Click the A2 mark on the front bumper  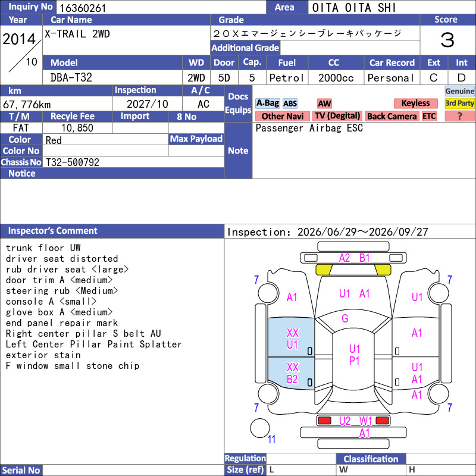click(345, 258)
